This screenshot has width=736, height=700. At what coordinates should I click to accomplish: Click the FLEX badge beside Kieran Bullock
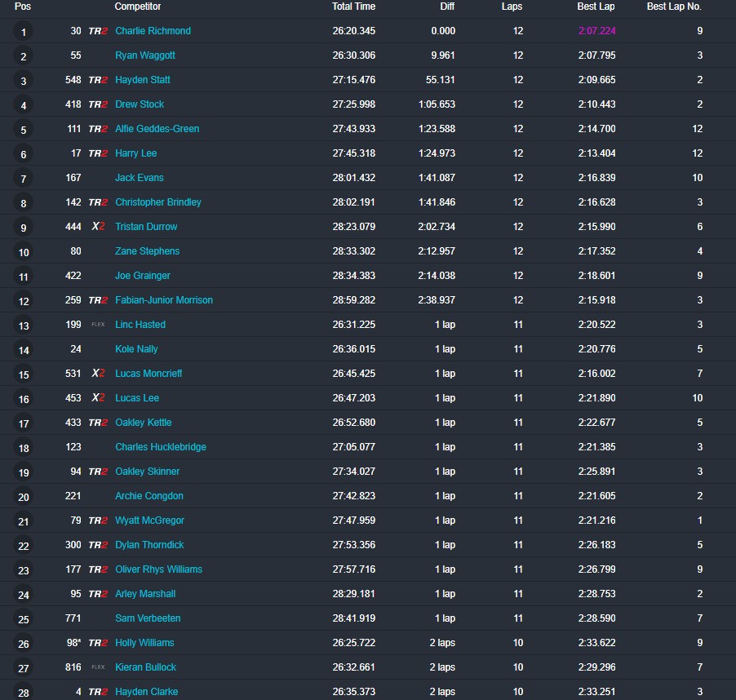[98, 667]
